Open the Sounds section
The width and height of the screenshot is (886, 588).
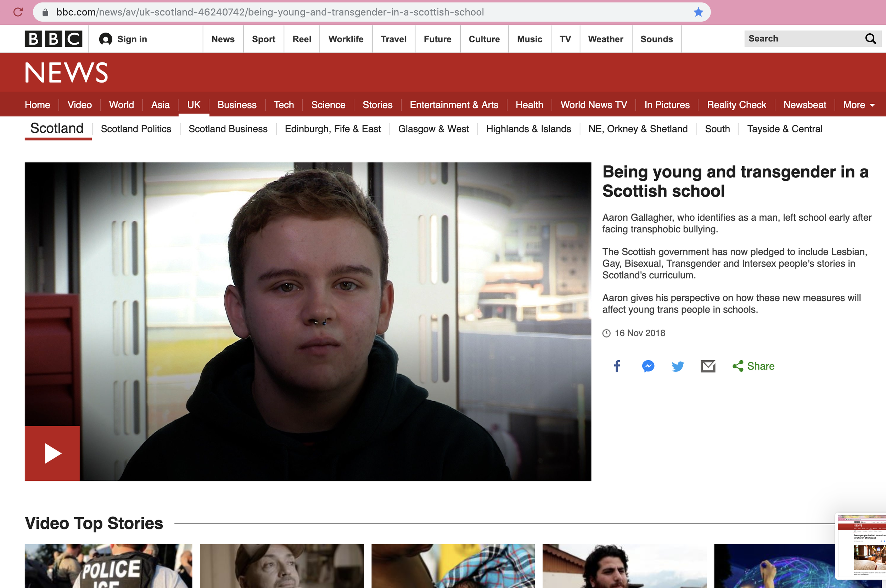(656, 39)
